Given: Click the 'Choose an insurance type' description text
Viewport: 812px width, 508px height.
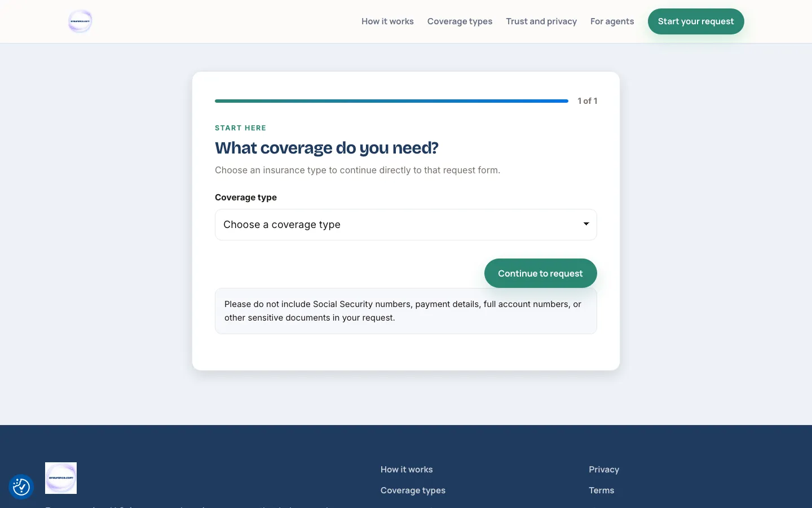Looking at the screenshot, I should click(x=358, y=170).
